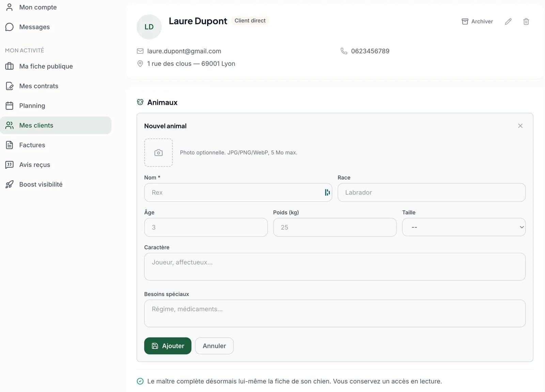Select Mes clients menu item
Image resolution: width=545 pixels, height=392 pixels.
click(x=56, y=125)
